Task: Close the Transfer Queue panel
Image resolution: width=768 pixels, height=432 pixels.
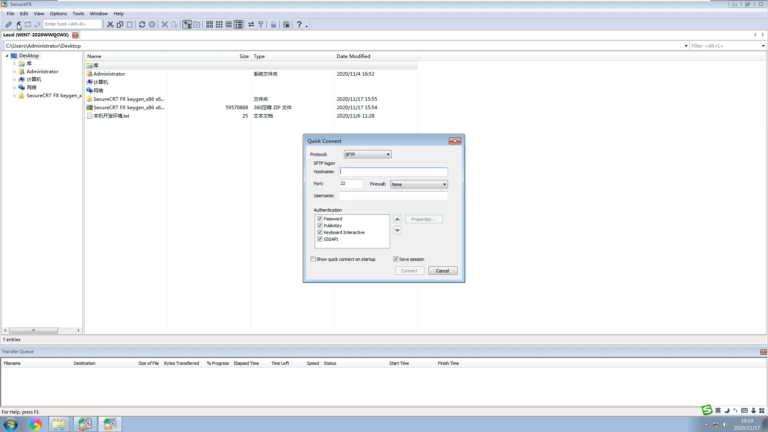Action: [763, 352]
